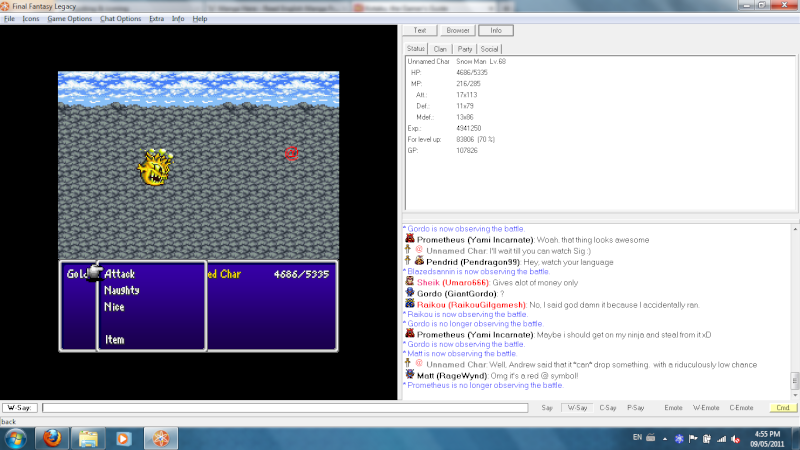Screen dimensions: 800x450
Task: Click 'Matt is now observing the battle'
Action: point(462,354)
